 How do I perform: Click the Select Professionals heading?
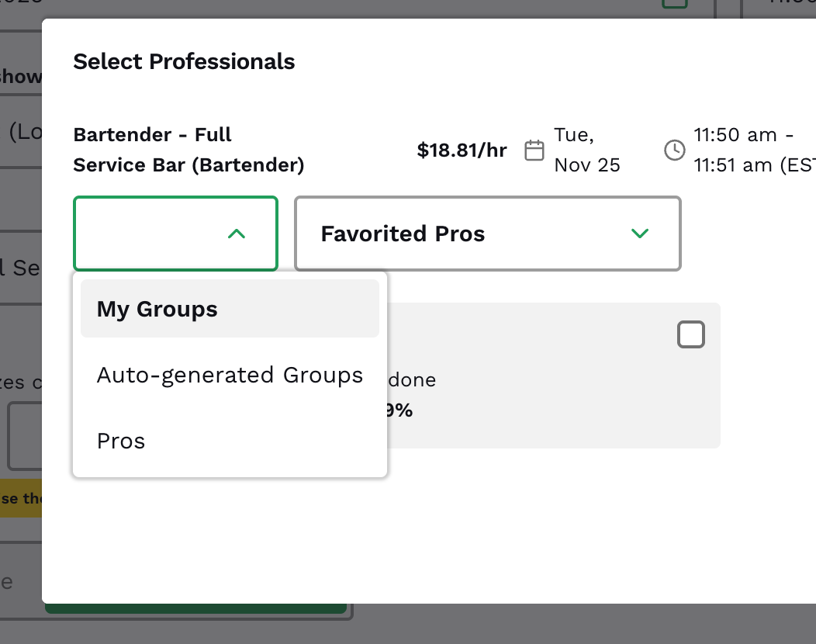coord(184,61)
